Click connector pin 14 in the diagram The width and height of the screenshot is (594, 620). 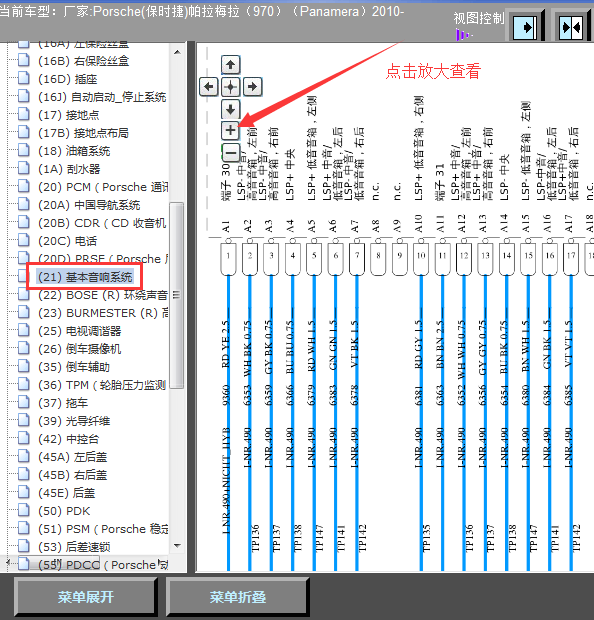507,259
